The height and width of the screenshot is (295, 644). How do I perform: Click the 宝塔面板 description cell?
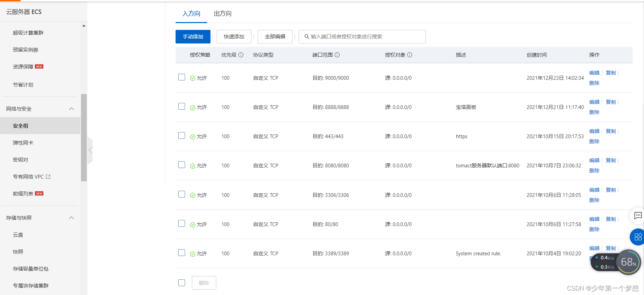tap(466, 107)
